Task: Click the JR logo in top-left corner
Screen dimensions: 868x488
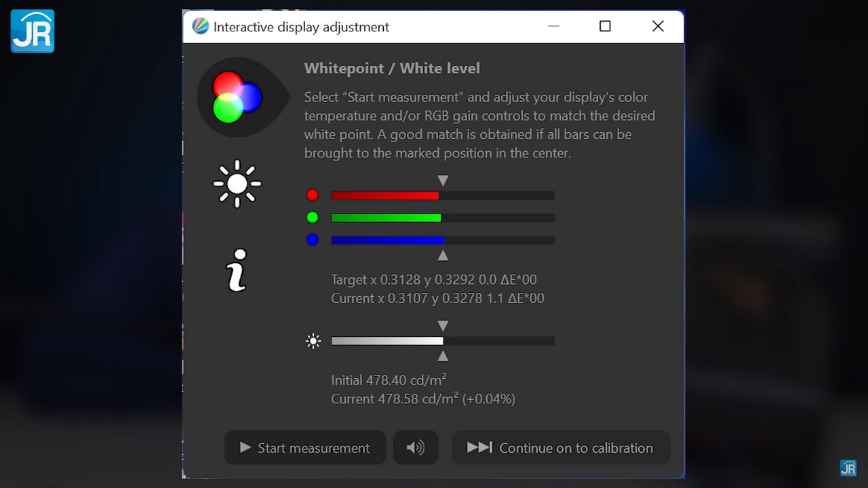Action: tap(33, 31)
